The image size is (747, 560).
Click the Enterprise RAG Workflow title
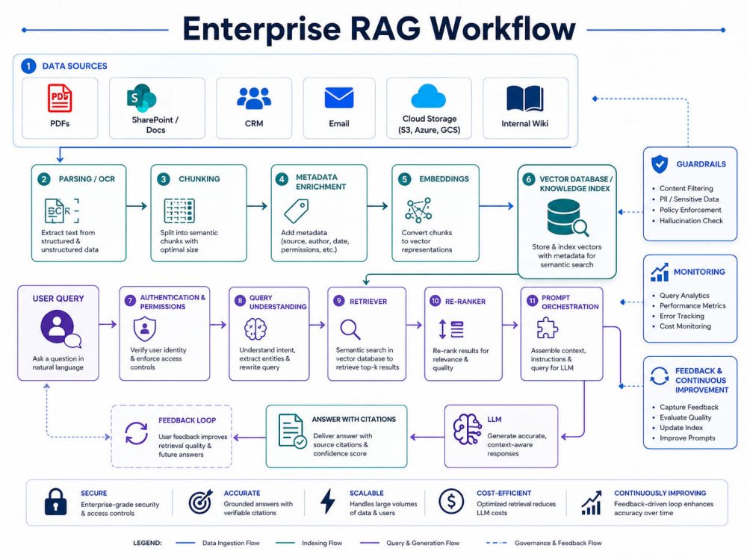point(379,29)
